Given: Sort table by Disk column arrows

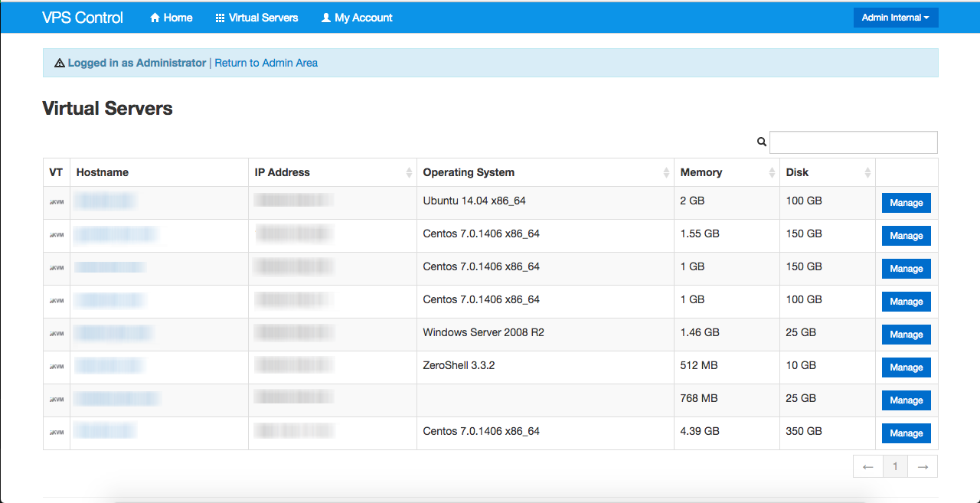Looking at the screenshot, I should point(867,173).
